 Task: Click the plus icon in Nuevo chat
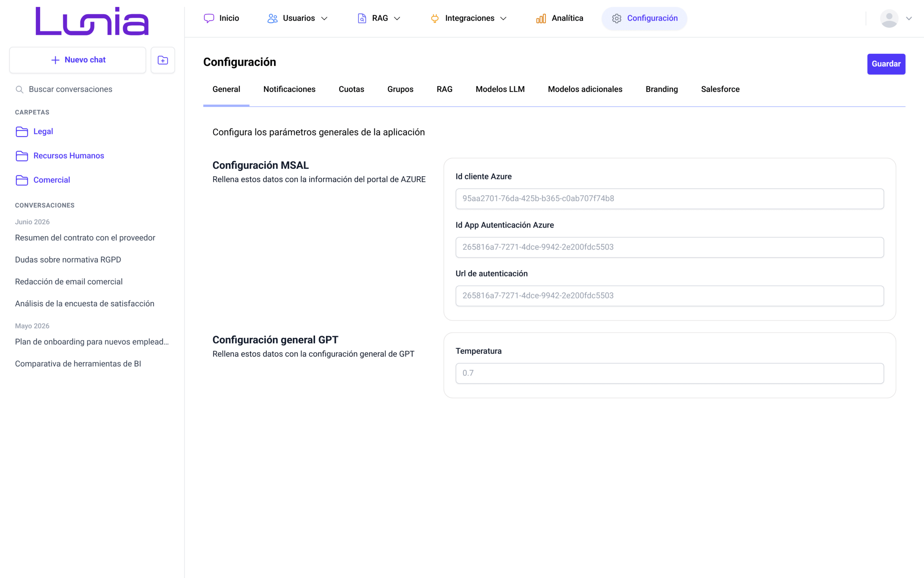tap(55, 60)
